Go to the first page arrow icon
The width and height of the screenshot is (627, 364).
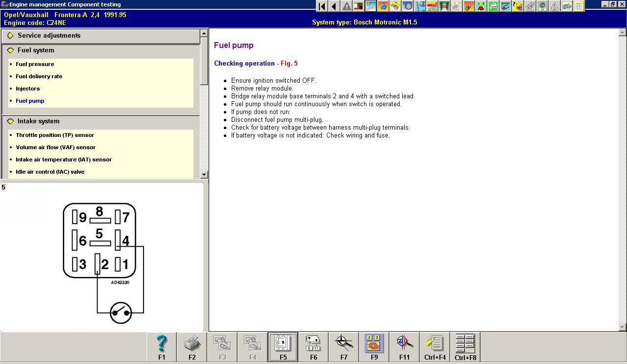[x=322, y=6]
